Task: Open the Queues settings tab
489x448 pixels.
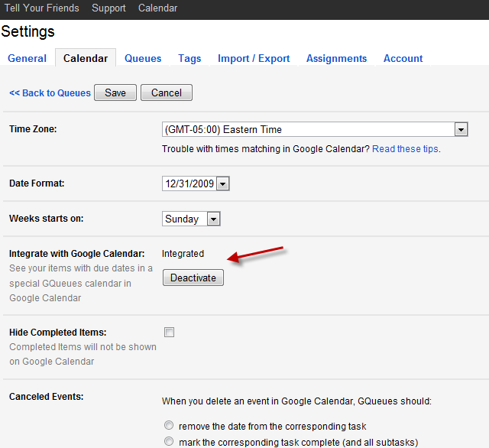Action: 143,59
